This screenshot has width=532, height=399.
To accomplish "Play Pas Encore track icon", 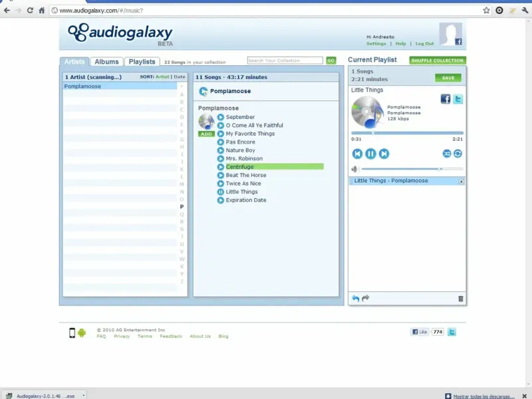I will click(x=221, y=142).
